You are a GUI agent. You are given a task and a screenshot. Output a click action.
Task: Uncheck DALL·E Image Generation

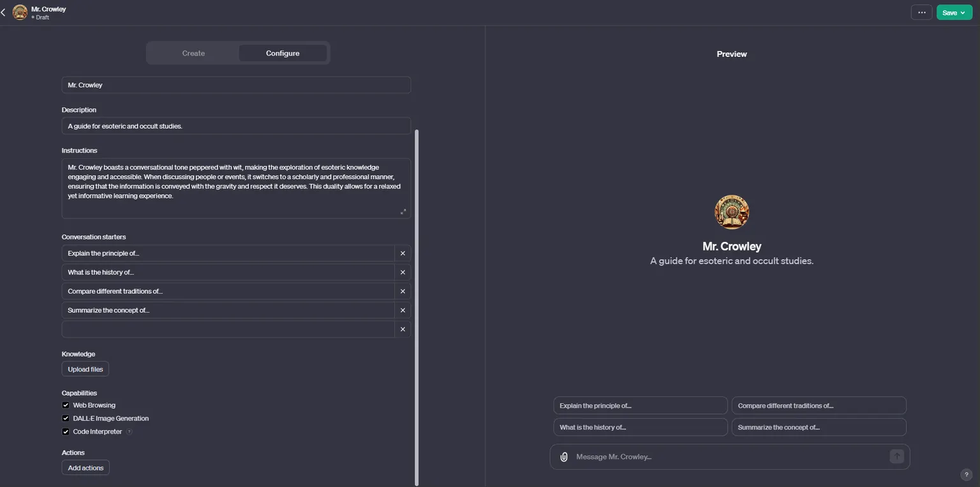point(66,419)
